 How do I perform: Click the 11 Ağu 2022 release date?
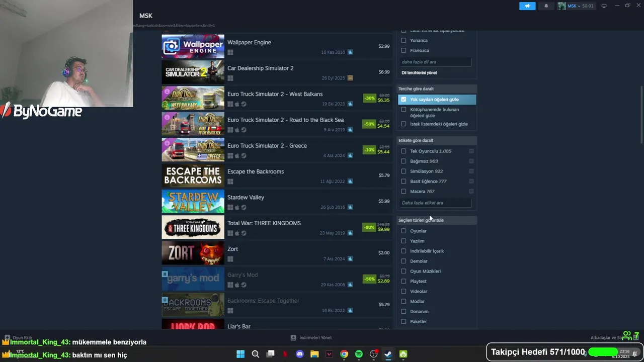(x=333, y=182)
